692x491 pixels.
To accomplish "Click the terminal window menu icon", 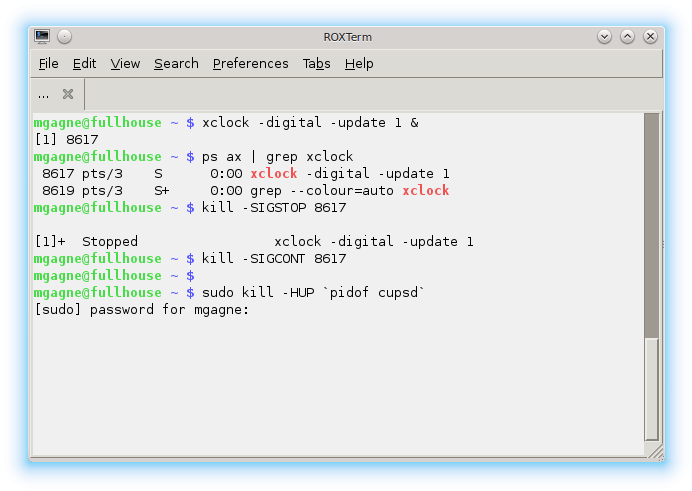I will click(x=42, y=36).
